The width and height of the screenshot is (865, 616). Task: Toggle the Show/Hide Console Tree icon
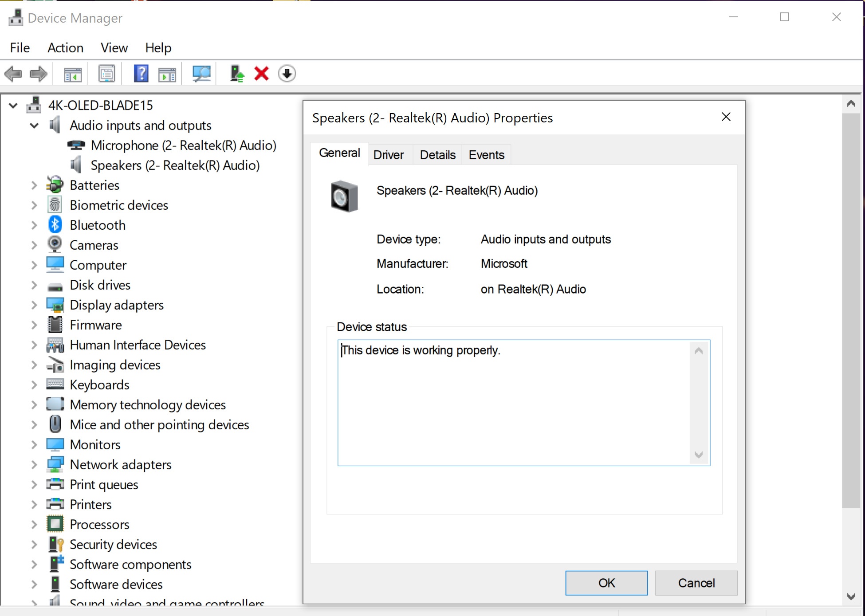pos(73,74)
